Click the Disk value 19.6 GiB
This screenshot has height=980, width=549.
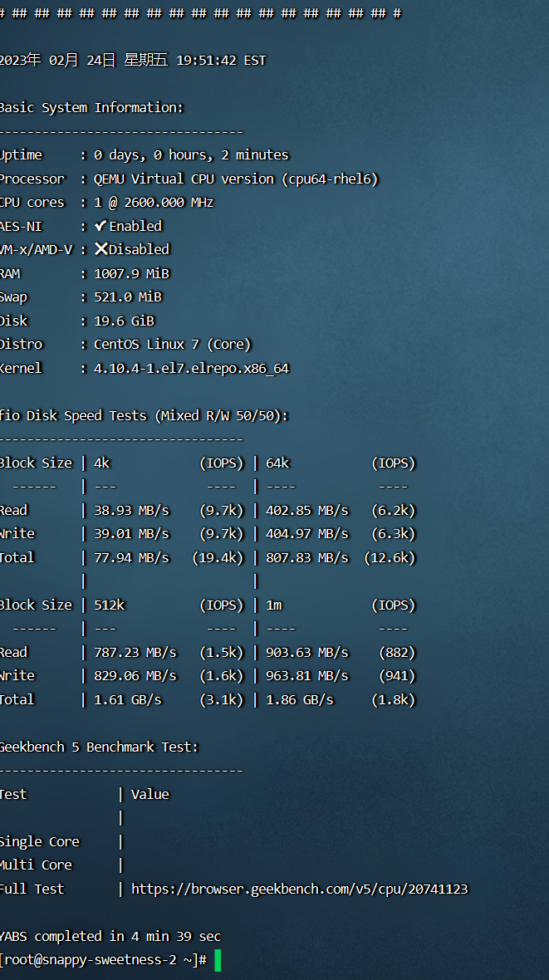(x=124, y=321)
